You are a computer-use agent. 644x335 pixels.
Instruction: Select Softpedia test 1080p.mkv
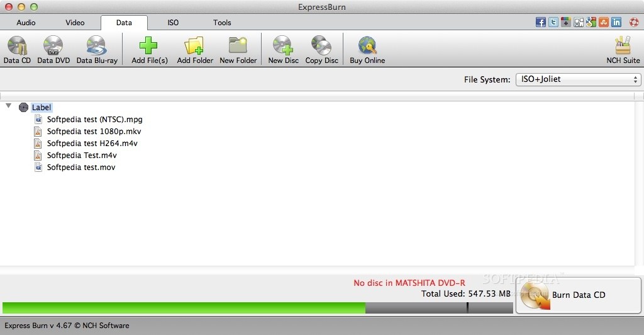pyautogui.click(x=94, y=131)
